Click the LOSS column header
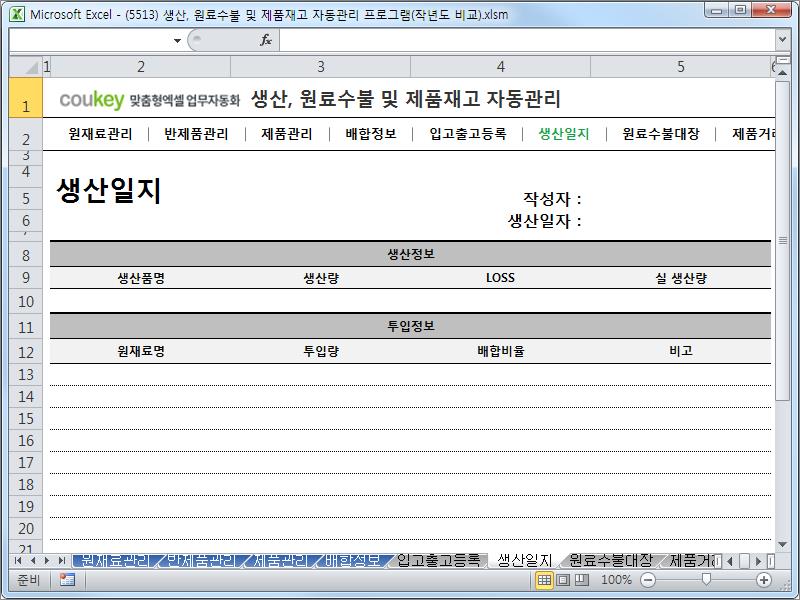 (500, 278)
